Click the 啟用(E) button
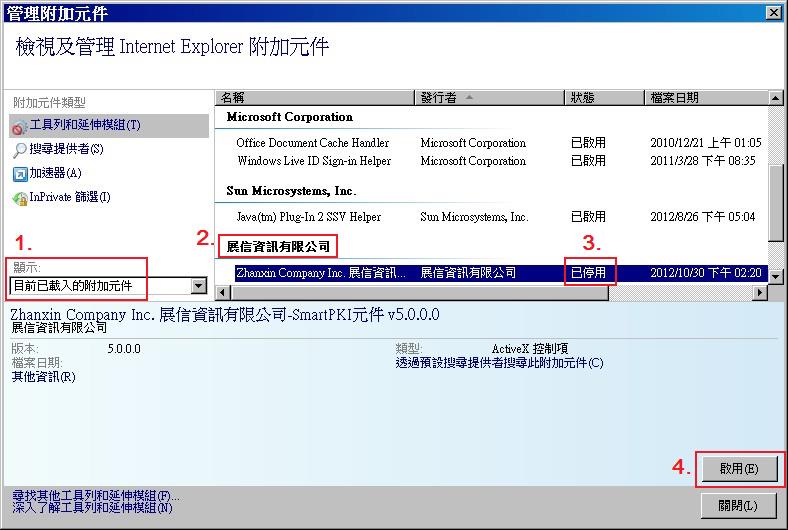This screenshot has height=530, width=788. (x=739, y=469)
